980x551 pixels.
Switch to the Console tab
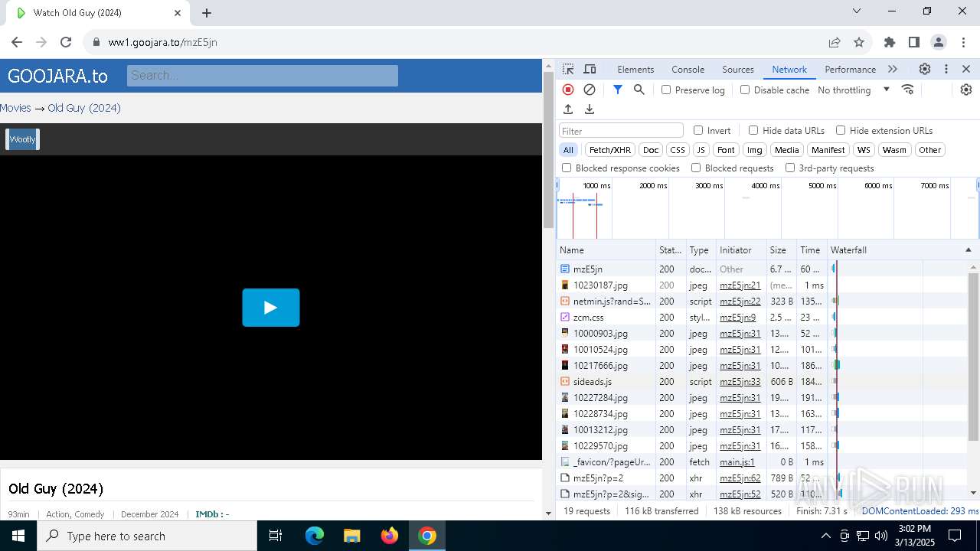[688, 69]
